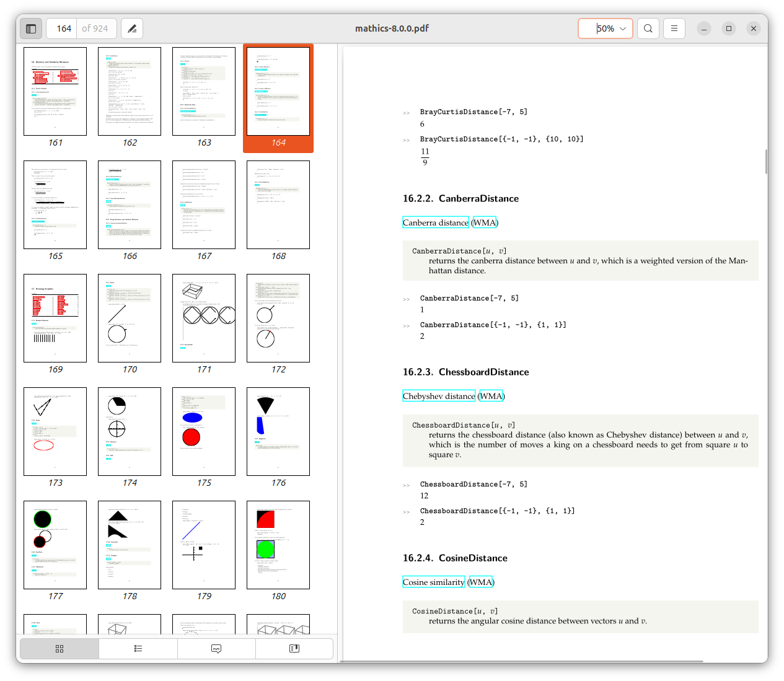Select page 168 thumbnail
Image resolution: width=784 pixels, height=681 pixels.
point(278,205)
